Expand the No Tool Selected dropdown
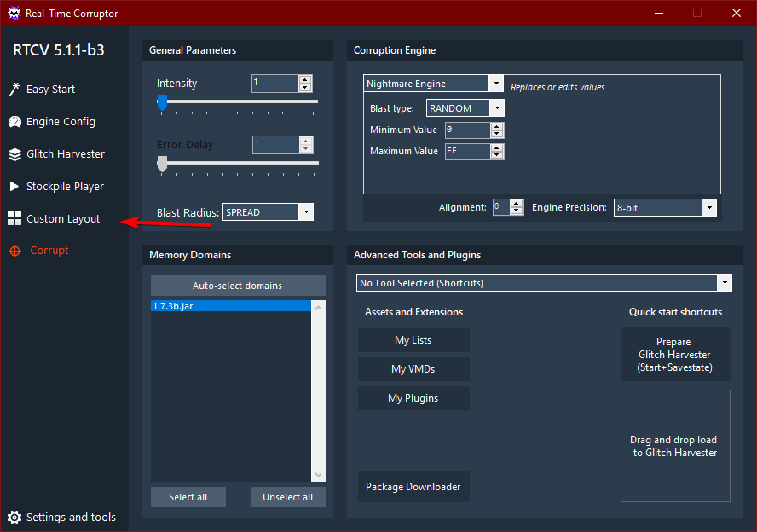Viewport: 757px width, 532px height. [725, 283]
